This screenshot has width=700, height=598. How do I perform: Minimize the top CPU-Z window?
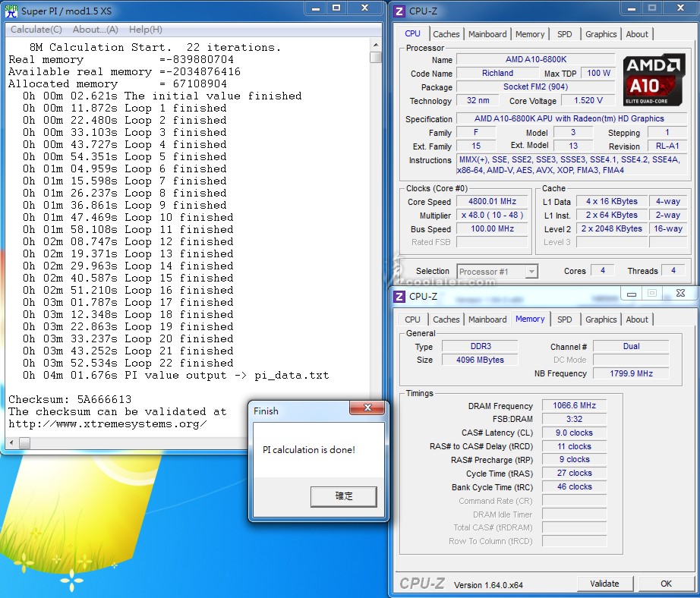[x=631, y=8]
